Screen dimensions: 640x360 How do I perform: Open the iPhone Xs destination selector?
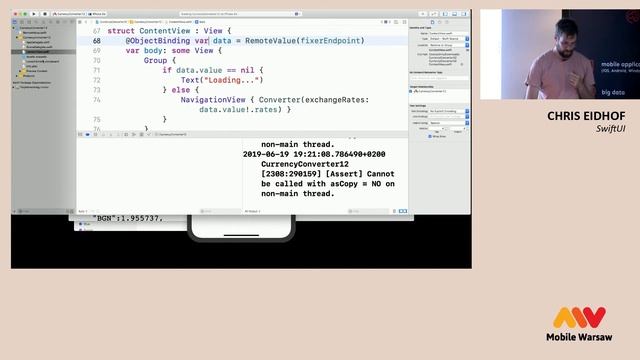(97, 14)
